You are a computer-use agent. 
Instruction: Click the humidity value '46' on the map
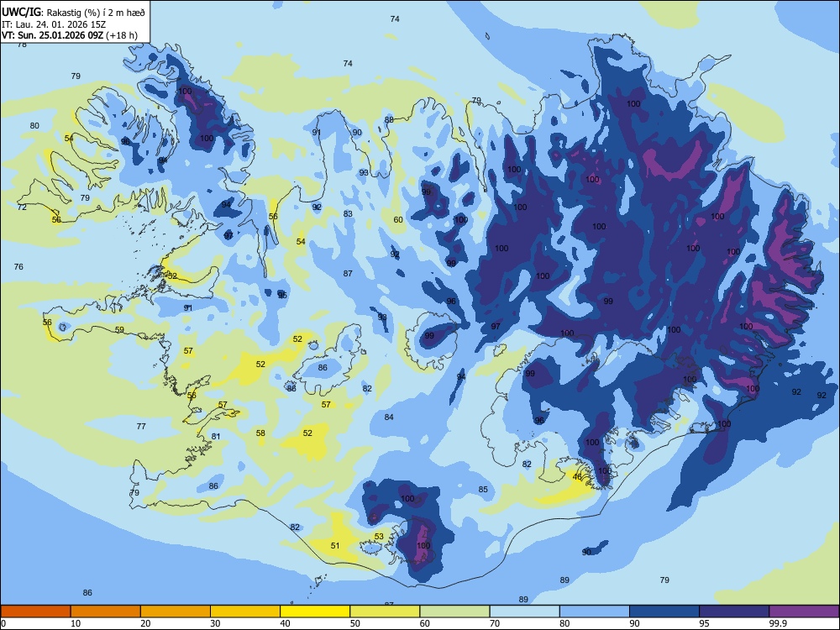577,477
